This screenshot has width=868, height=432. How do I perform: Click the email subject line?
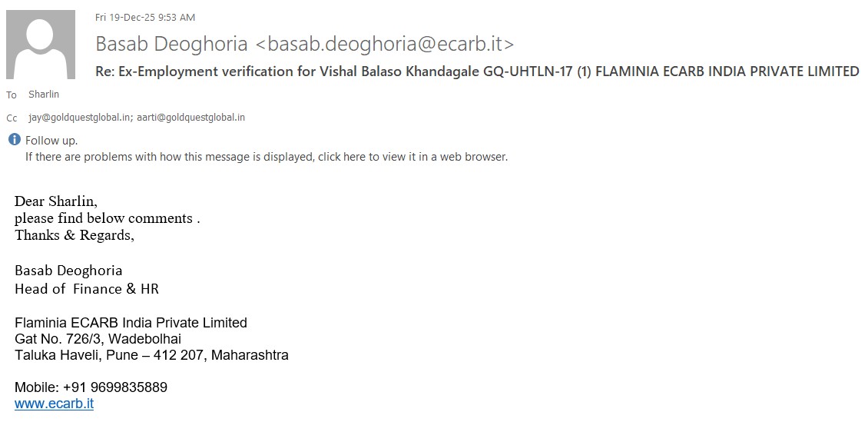[476, 71]
